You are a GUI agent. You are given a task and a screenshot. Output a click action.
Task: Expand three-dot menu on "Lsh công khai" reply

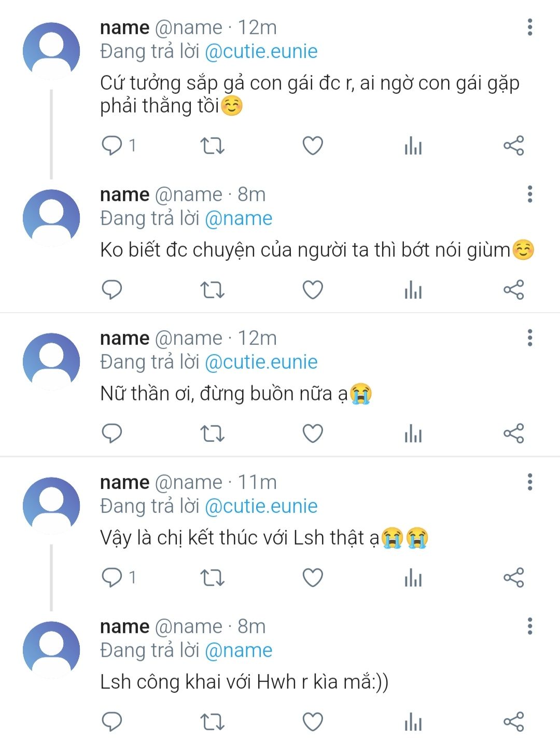[529, 626]
